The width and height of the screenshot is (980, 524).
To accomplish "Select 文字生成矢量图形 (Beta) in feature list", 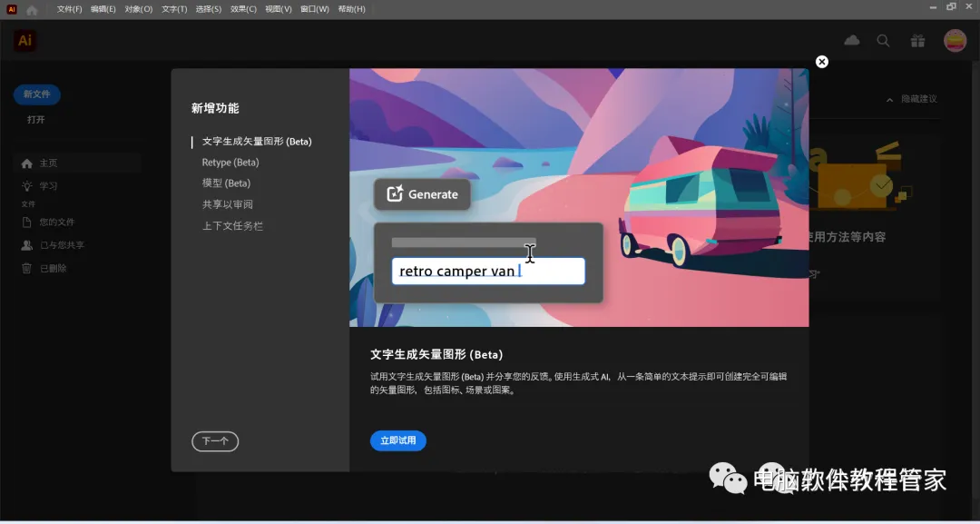I will tap(257, 142).
